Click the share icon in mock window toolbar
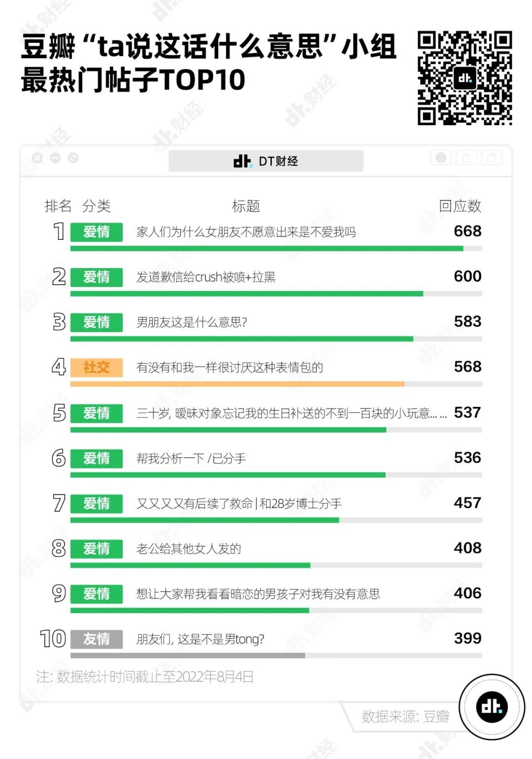The image size is (532, 759). pyautogui.click(x=466, y=158)
